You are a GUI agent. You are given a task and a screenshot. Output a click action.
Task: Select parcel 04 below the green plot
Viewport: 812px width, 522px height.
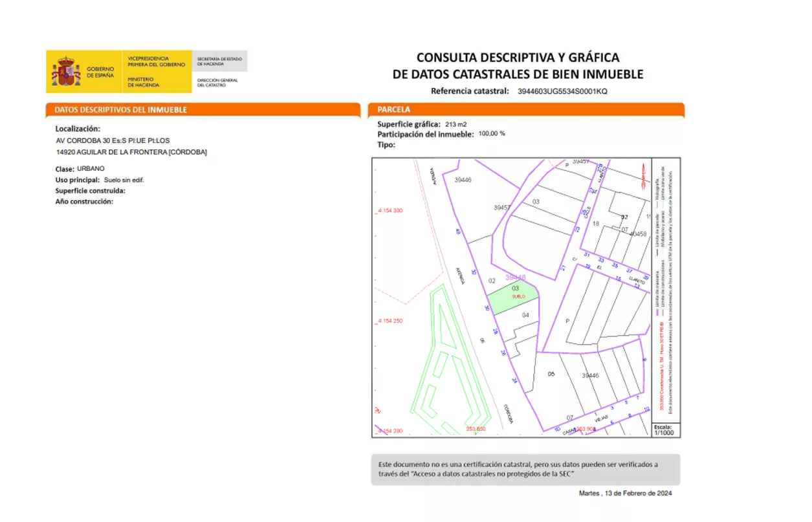[525, 316]
